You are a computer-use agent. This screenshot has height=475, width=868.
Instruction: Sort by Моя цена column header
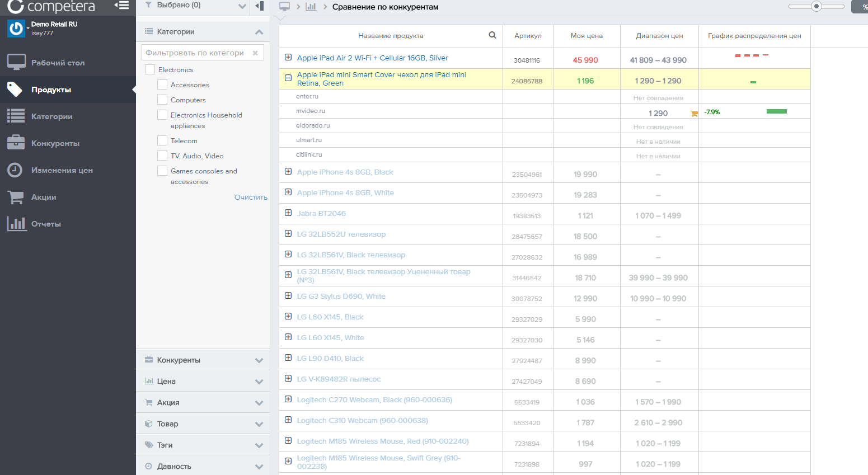click(x=587, y=36)
